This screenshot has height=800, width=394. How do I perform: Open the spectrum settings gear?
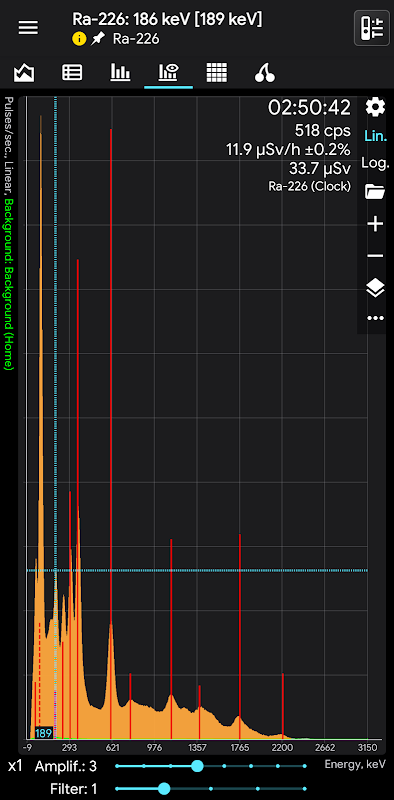click(375, 108)
